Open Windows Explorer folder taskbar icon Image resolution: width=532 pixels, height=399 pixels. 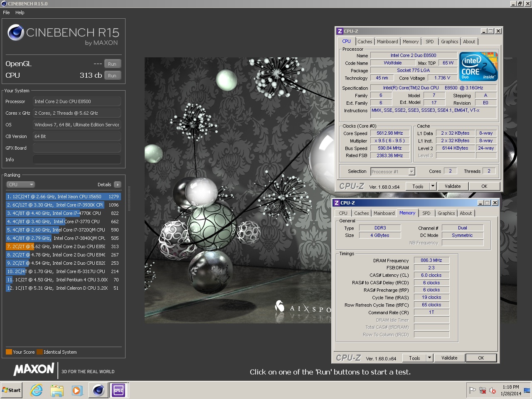[x=57, y=390]
